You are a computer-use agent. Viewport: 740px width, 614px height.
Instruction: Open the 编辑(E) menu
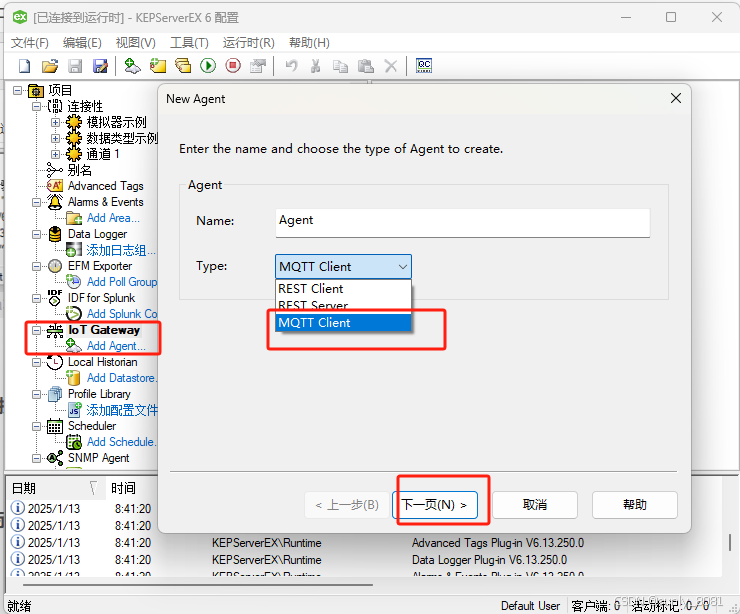click(x=82, y=43)
